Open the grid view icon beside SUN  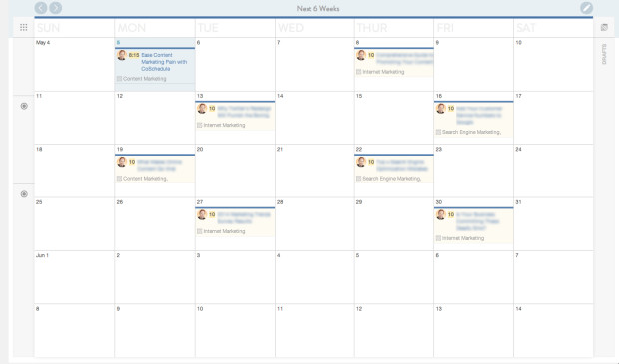pos(24,27)
